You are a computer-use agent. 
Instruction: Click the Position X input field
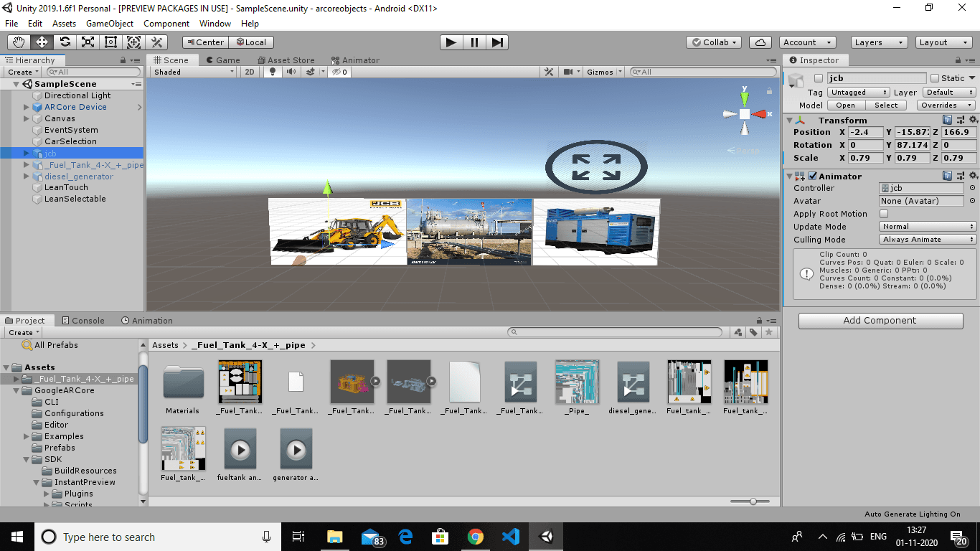865,132
